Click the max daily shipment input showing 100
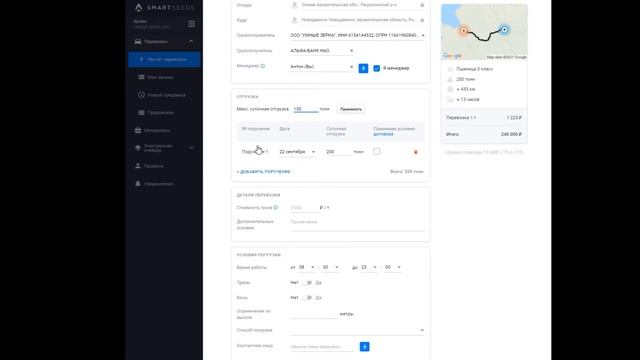 pyautogui.click(x=306, y=109)
